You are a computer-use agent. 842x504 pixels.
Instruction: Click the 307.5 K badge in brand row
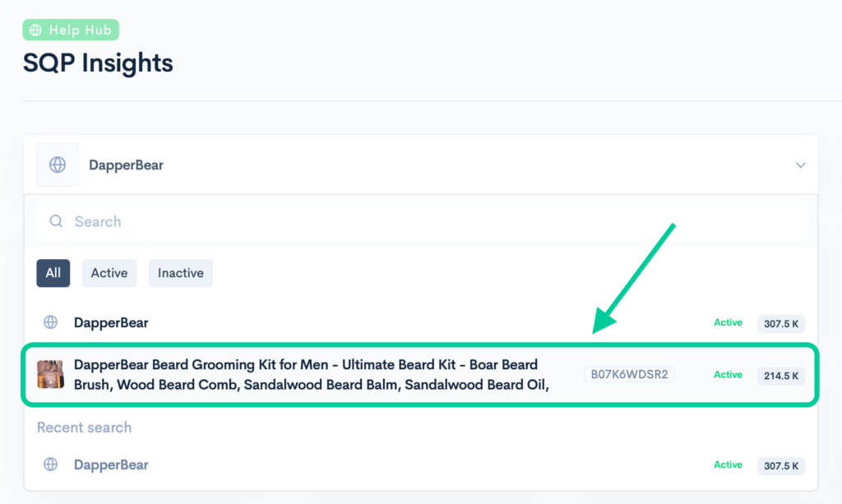pos(781,324)
